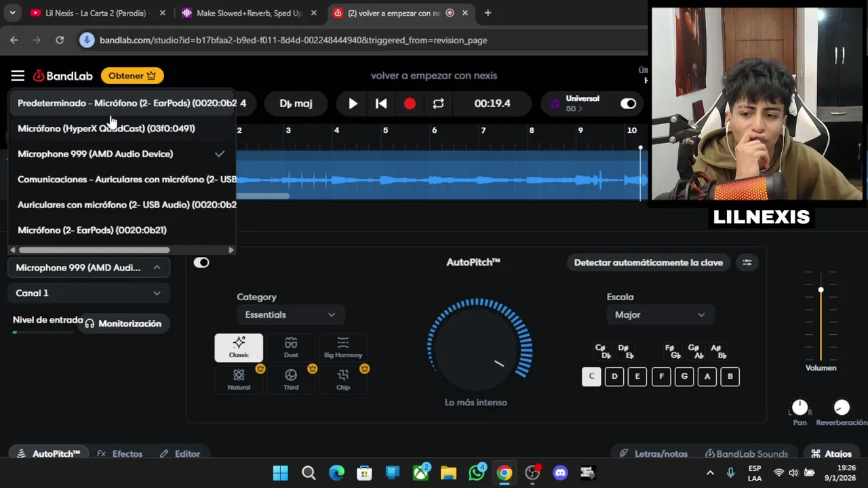Select the Third AutoPitch effect
The height and width of the screenshot is (488, 868).
coord(291,380)
